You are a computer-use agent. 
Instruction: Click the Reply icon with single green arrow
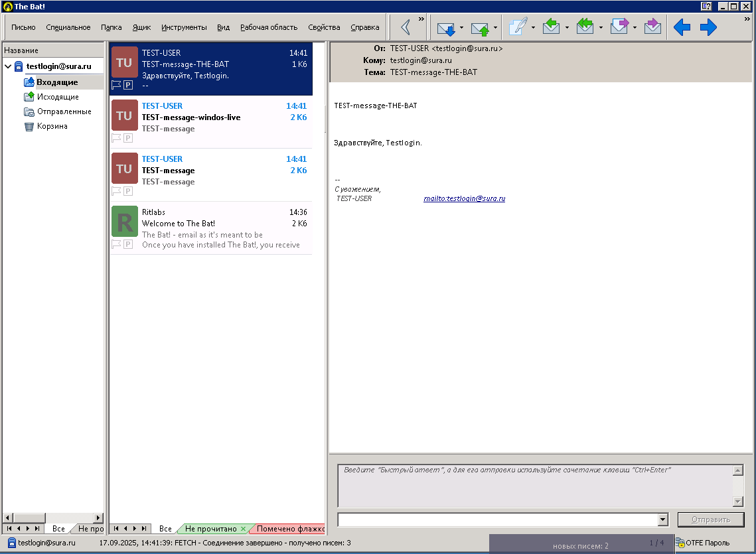552,27
